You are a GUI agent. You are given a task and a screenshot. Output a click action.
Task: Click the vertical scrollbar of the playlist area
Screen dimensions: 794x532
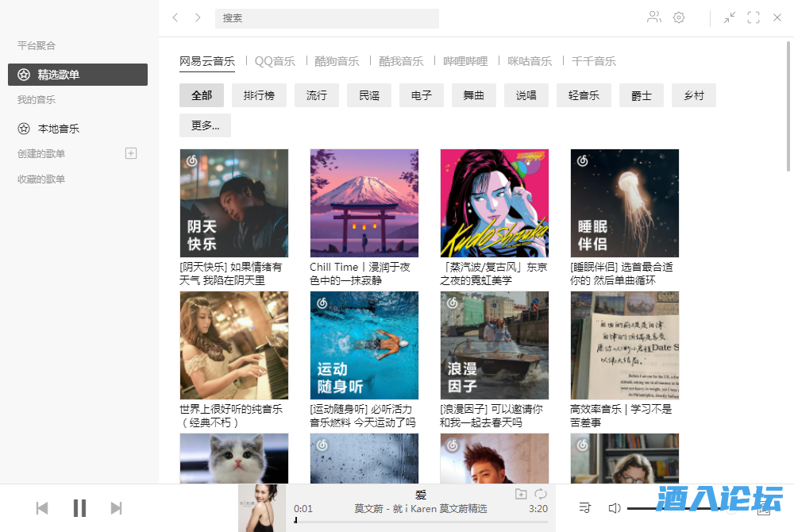[788, 106]
